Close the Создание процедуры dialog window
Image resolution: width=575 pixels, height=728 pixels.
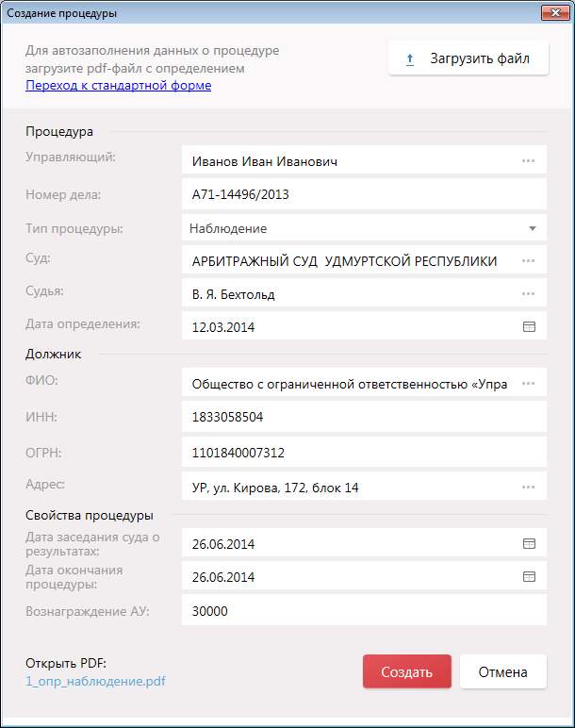click(553, 13)
